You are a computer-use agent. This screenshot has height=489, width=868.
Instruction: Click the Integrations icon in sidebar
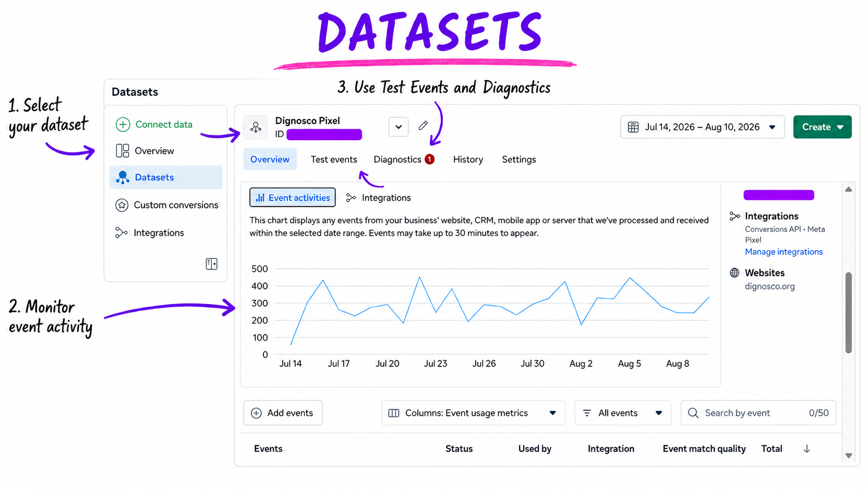coord(121,233)
